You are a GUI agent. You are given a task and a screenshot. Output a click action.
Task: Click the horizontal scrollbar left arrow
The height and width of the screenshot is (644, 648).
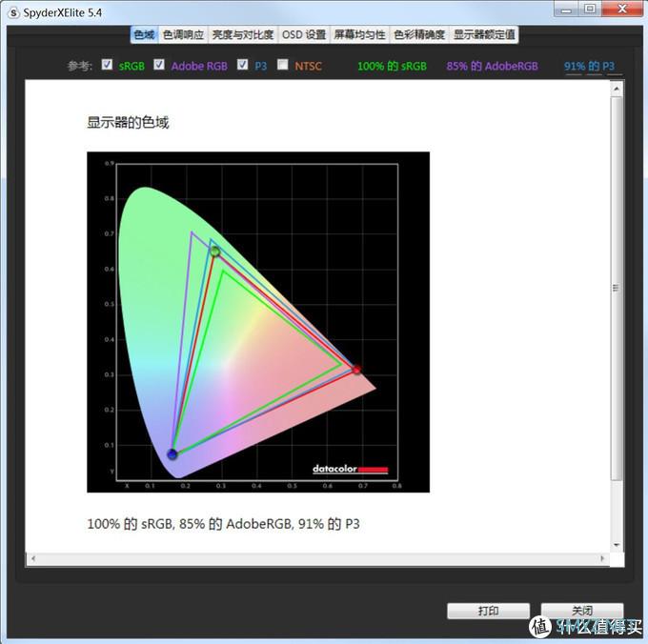(x=33, y=558)
